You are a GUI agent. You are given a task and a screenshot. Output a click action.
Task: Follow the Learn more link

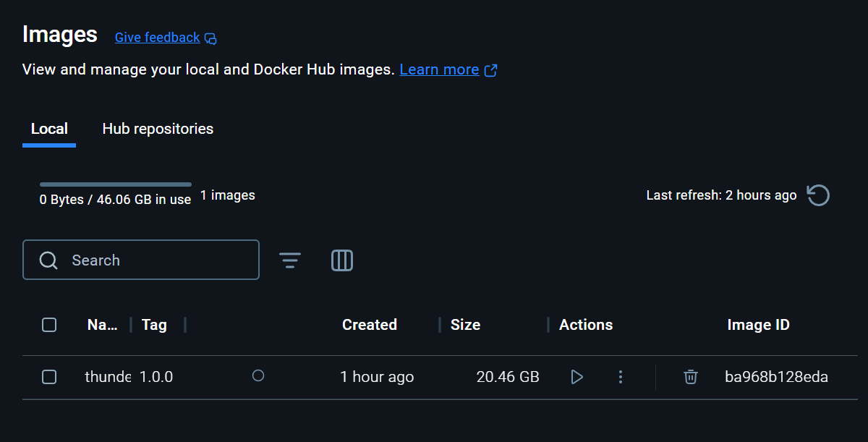(439, 69)
